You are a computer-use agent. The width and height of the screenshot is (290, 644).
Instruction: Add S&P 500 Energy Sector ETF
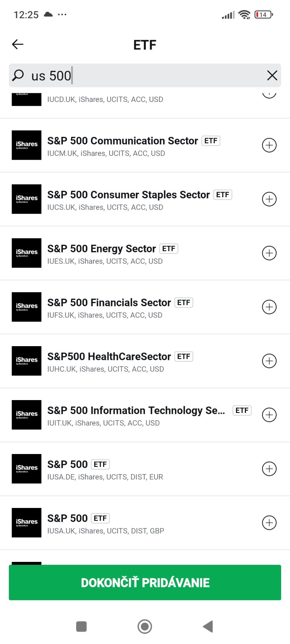pos(269,253)
